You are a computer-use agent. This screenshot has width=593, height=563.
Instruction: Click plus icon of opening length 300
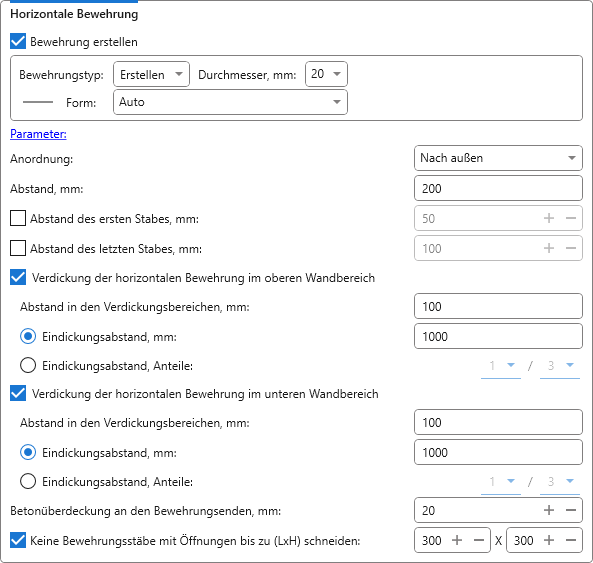(457, 540)
